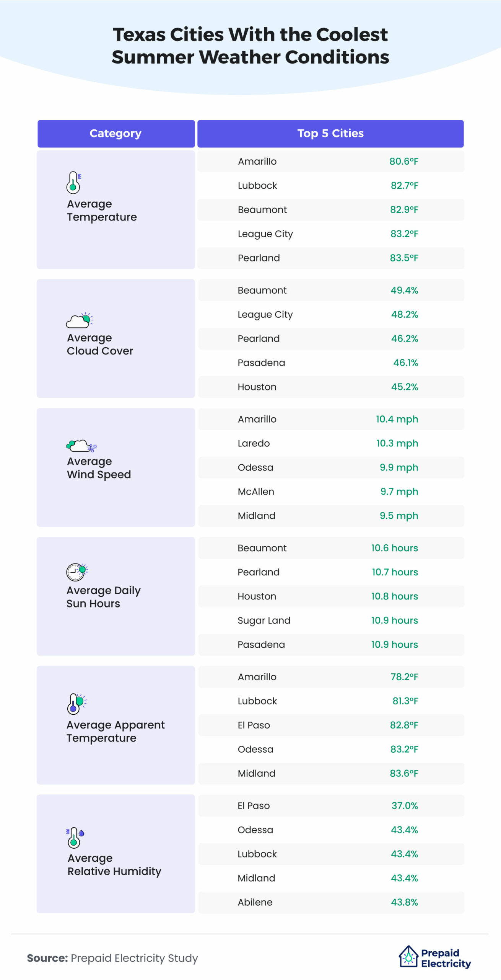The width and height of the screenshot is (501, 980).
Task: Click the Average Daily Sun Hours label
Action: click(103, 597)
